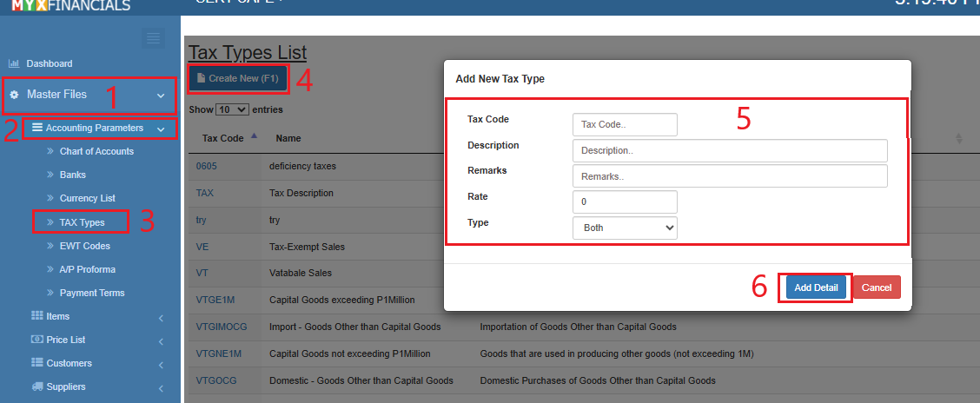
Task: Open the TAX tax code link
Action: tap(204, 193)
